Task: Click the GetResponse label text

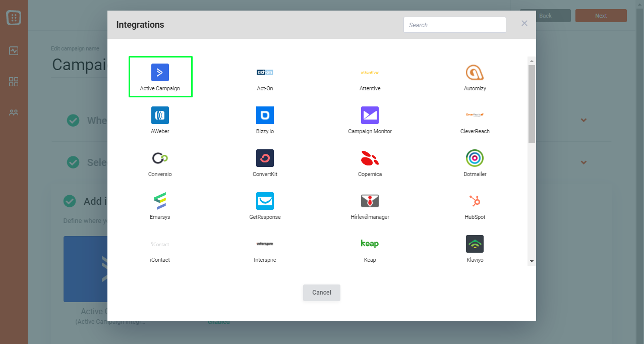Action: 265,217
